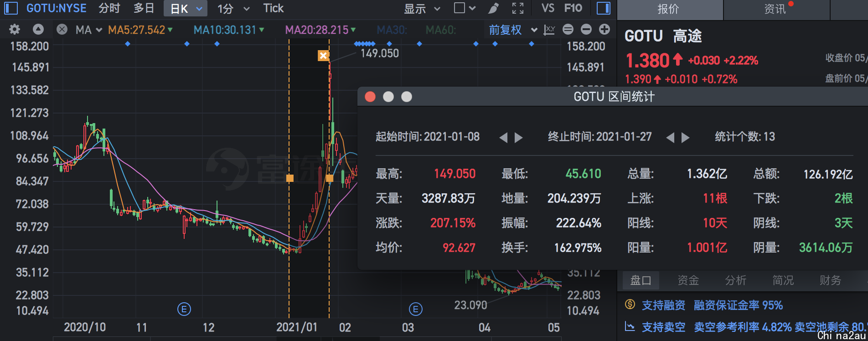Enter fullscreen chart mode
Screen dimensions: 868x341
pyautogui.click(x=518, y=8)
